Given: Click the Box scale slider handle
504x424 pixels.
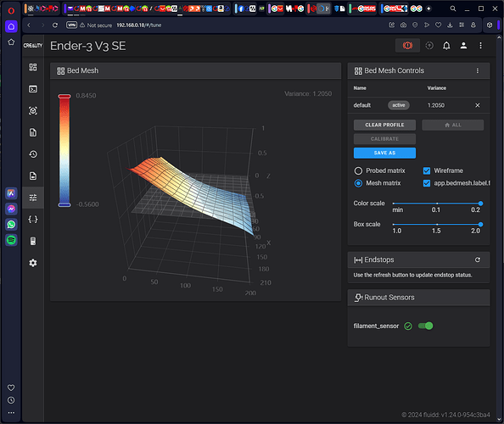Looking at the screenshot, I should click(x=480, y=224).
